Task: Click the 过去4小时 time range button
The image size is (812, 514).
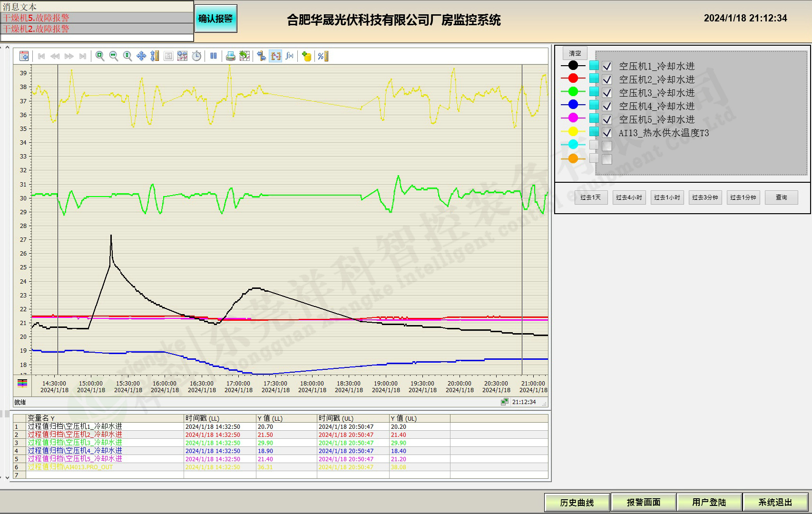Action: 629,198
